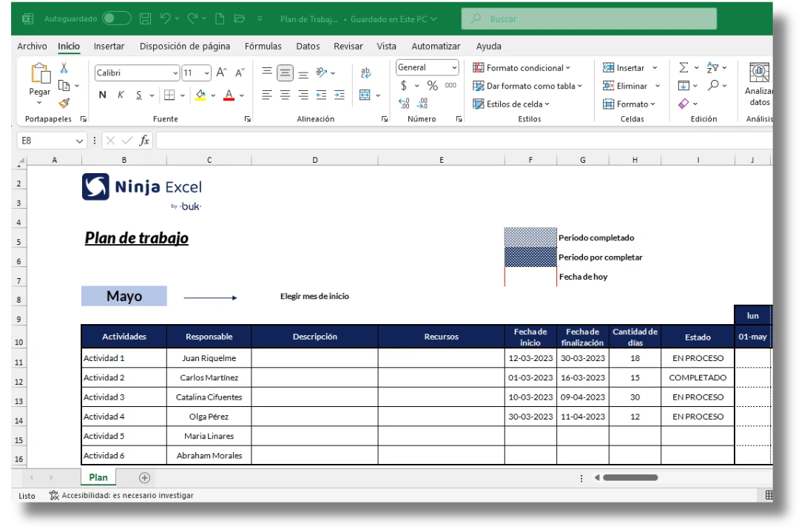
Task: Click the Find magnifier icon
Action: coord(713,85)
